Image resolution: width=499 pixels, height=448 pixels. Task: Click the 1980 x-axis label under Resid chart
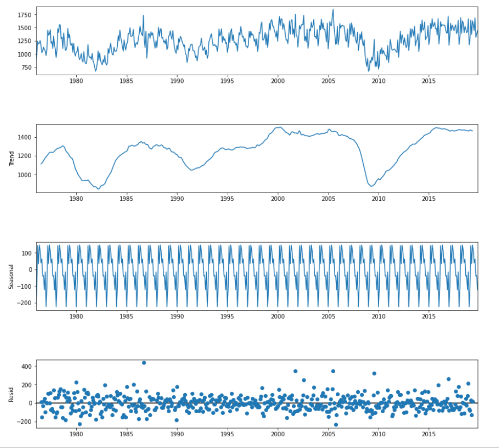(x=76, y=434)
